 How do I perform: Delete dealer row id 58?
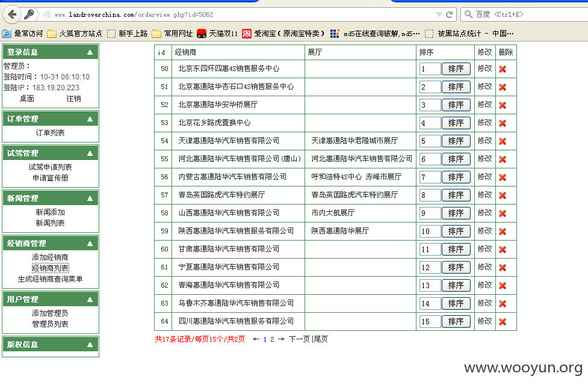(x=503, y=214)
